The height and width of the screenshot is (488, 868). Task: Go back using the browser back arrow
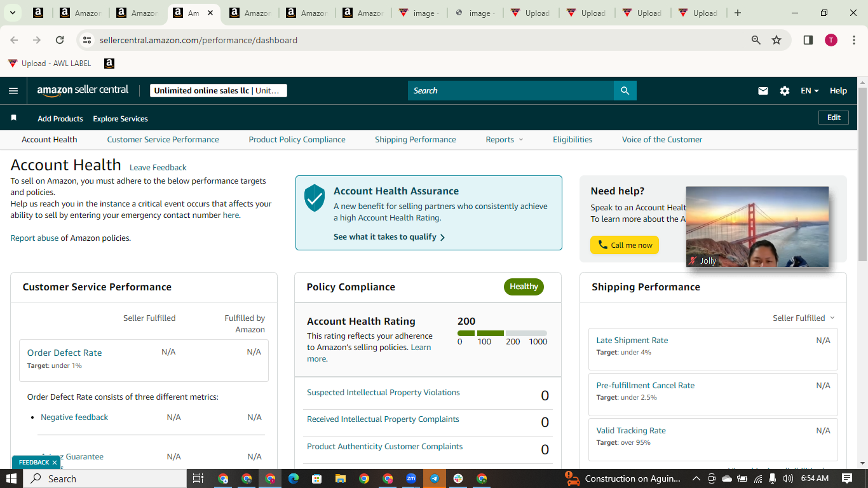[14, 40]
